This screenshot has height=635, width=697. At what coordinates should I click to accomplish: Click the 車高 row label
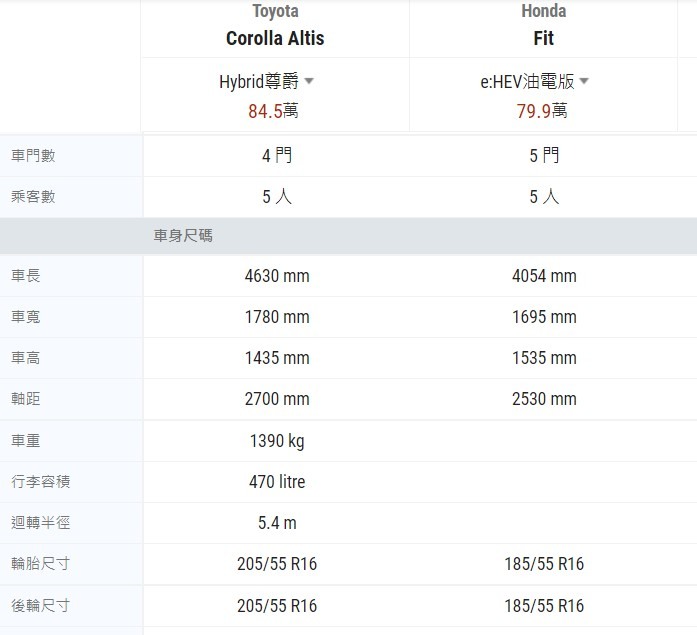pos(26,358)
